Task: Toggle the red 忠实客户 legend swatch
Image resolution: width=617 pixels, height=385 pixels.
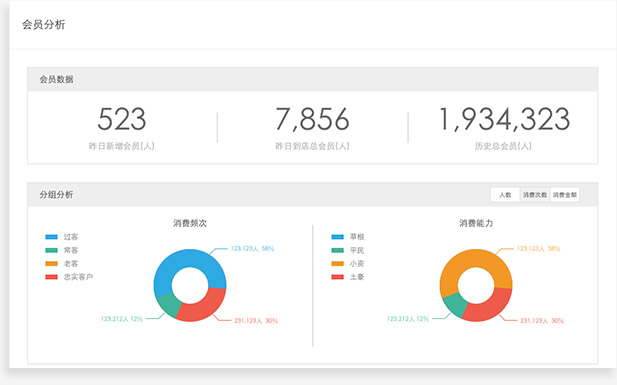Action: coord(52,277)
